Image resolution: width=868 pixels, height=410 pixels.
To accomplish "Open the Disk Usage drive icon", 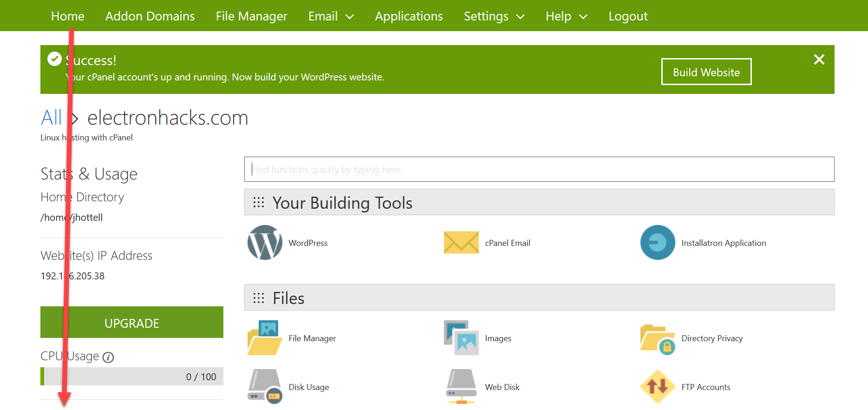I will pyautogui.click(x=265, y=387).
